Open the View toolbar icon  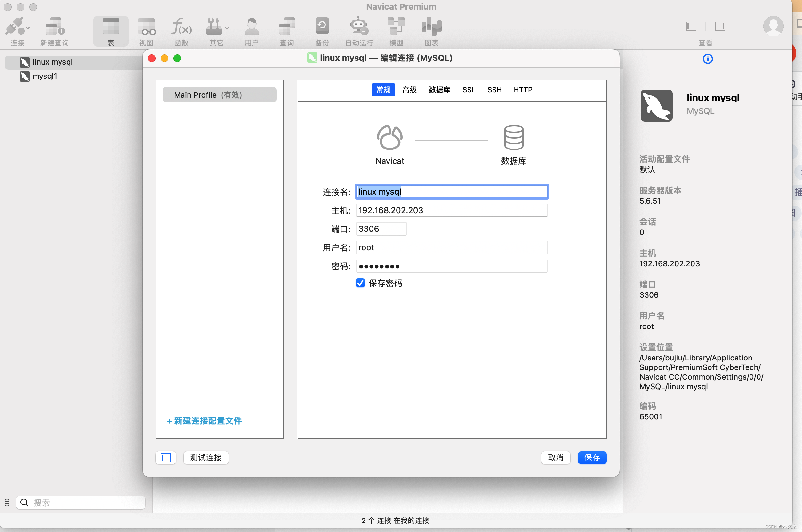click(x=147, y=26)
